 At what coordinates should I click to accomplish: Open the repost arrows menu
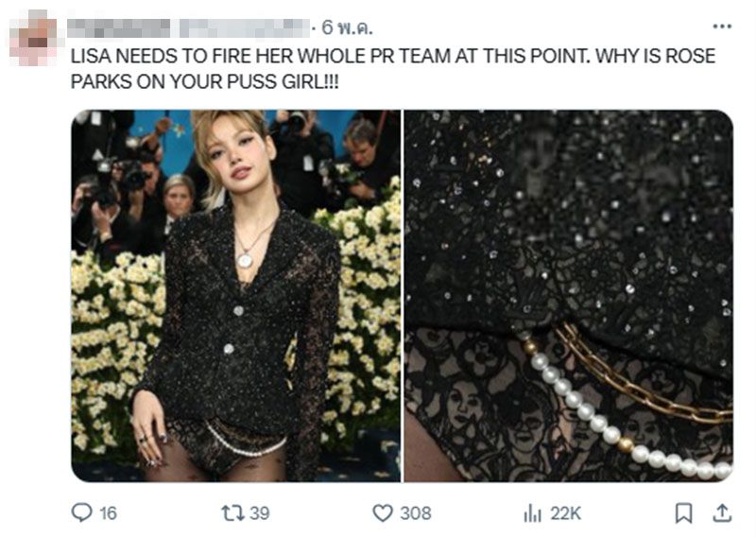click(x=229, y=512)
